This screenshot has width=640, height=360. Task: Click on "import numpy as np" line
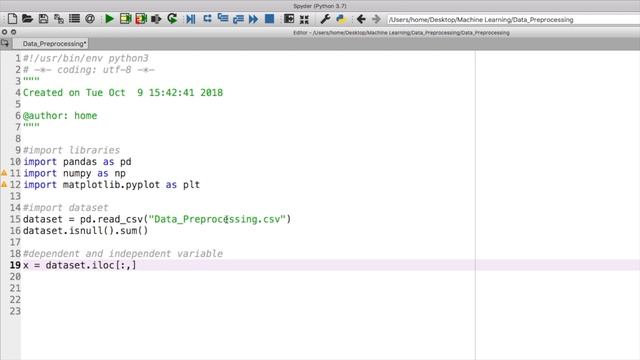coord(74,173)
